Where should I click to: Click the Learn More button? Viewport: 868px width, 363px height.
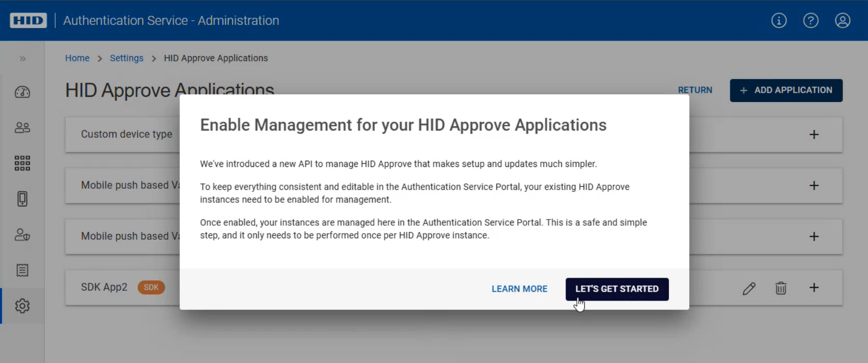(519, 289)
